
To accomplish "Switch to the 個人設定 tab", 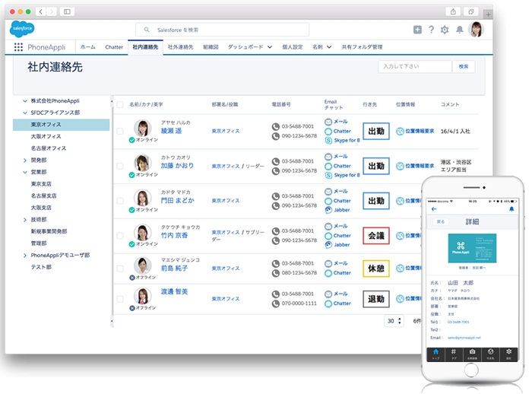I will [x=292, y=47].
